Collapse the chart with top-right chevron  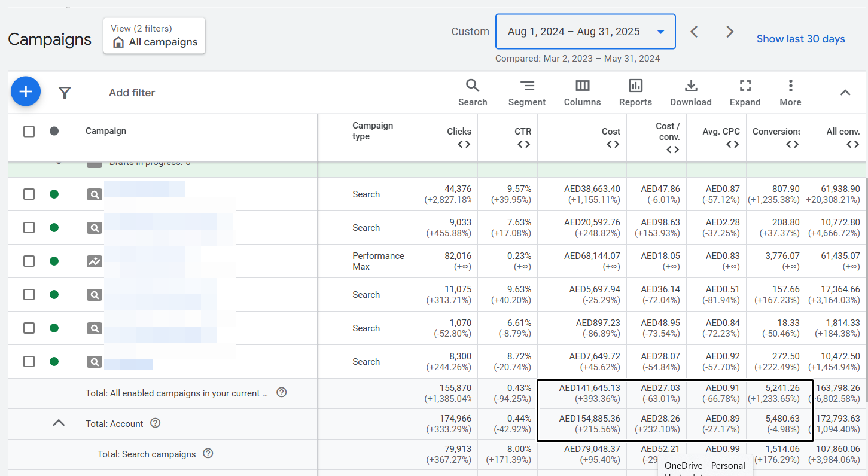click(x=845, y=93)
